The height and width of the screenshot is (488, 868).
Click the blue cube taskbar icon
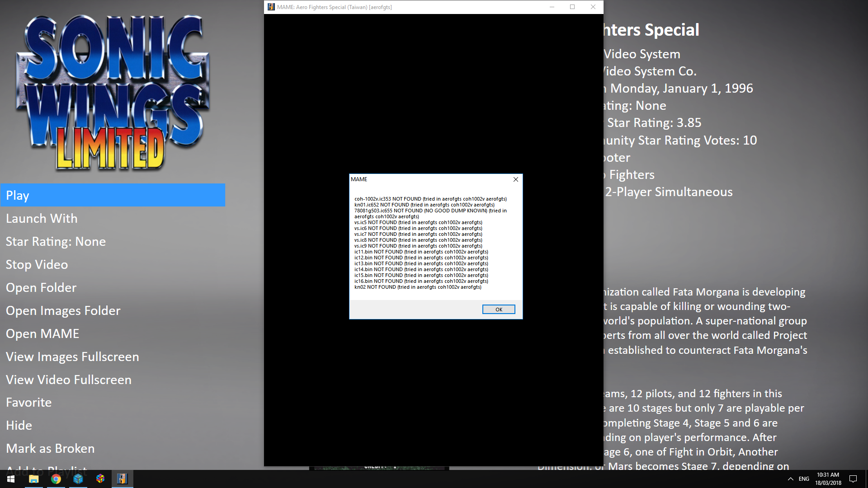coord(78,479)
